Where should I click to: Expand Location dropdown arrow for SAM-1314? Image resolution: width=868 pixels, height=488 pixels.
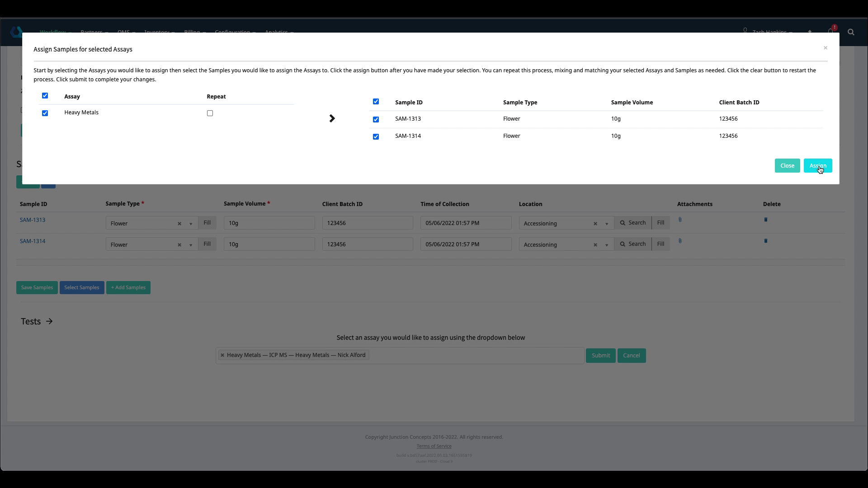607,245
